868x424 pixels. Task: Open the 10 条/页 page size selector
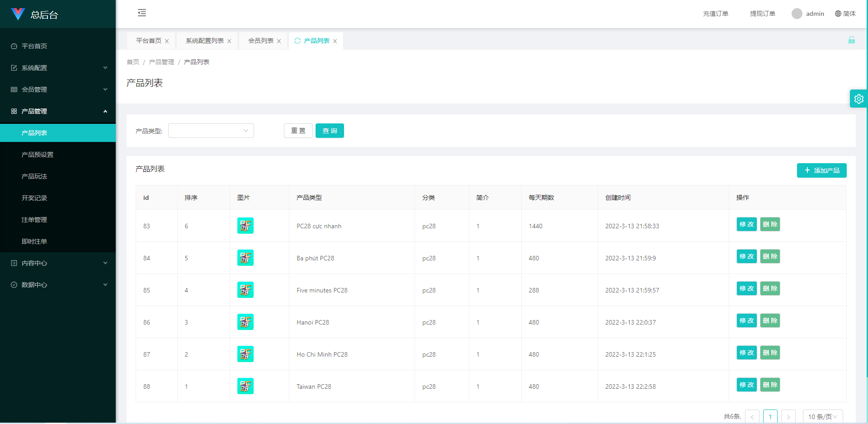[822, 416]
